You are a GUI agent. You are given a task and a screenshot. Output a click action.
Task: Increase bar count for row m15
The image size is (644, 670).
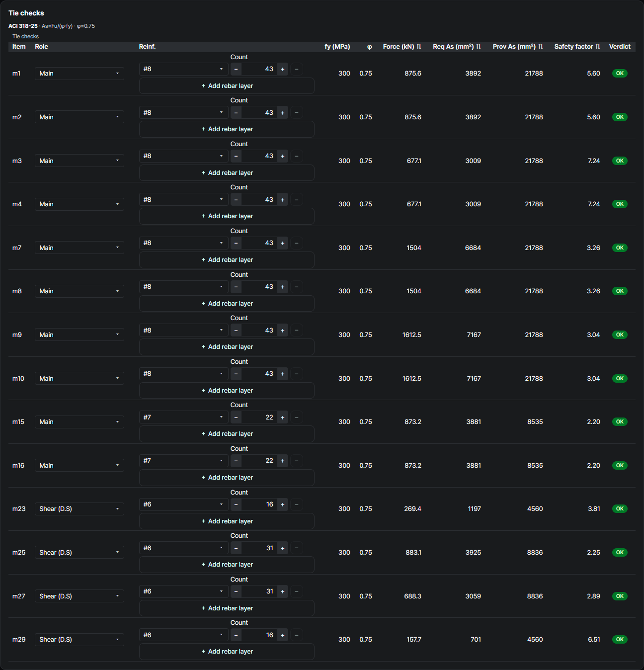(x=283, y=418)
